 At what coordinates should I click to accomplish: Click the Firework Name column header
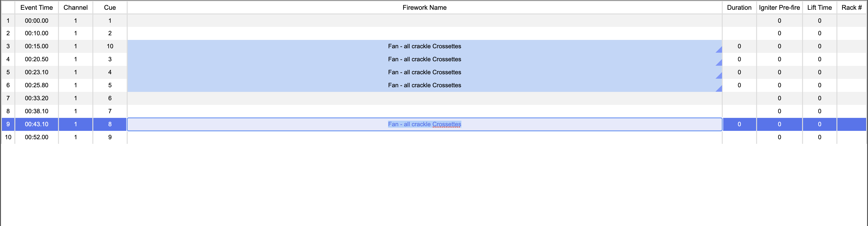pos(424,7)
